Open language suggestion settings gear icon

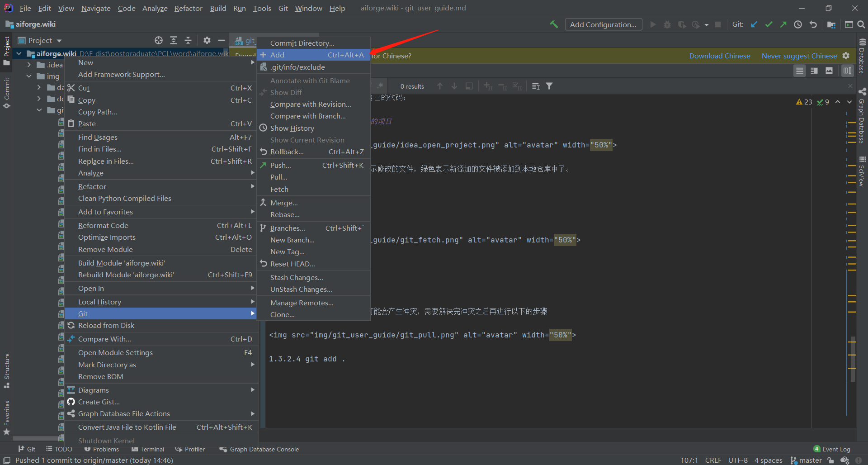click(x=846, y=56)
